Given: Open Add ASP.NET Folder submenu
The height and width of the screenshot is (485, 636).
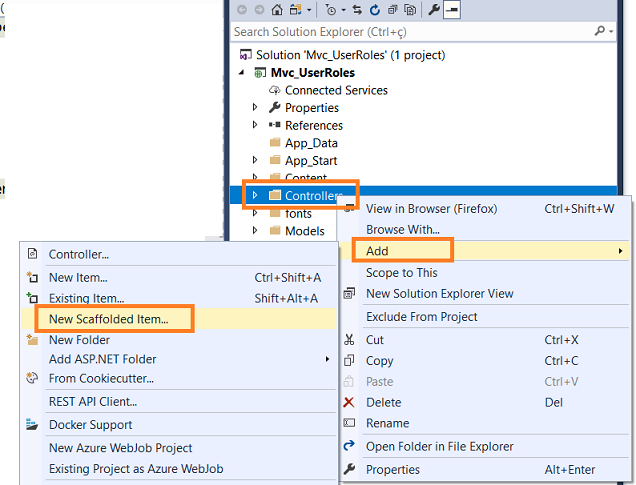Looking at the screenshot, I should 179,359.
